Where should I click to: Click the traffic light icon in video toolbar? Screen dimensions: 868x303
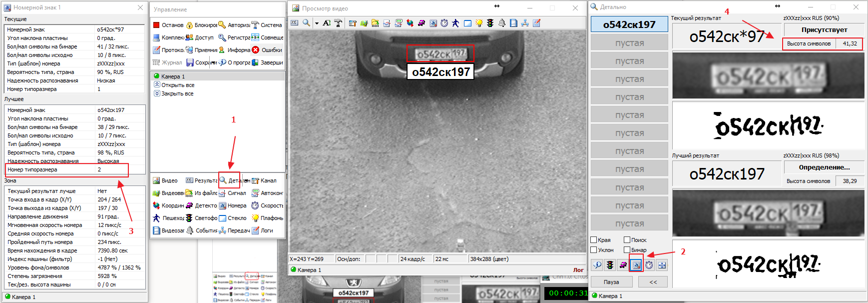[490, 23]
